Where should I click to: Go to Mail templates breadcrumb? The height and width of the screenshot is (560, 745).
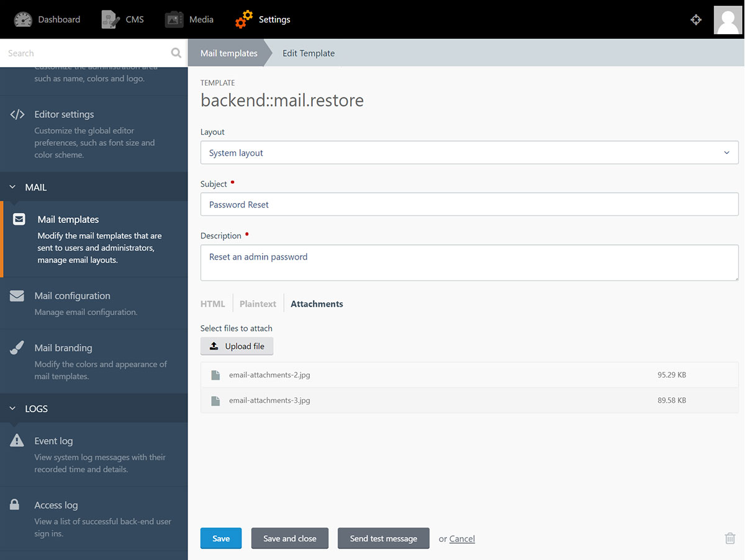228,53
